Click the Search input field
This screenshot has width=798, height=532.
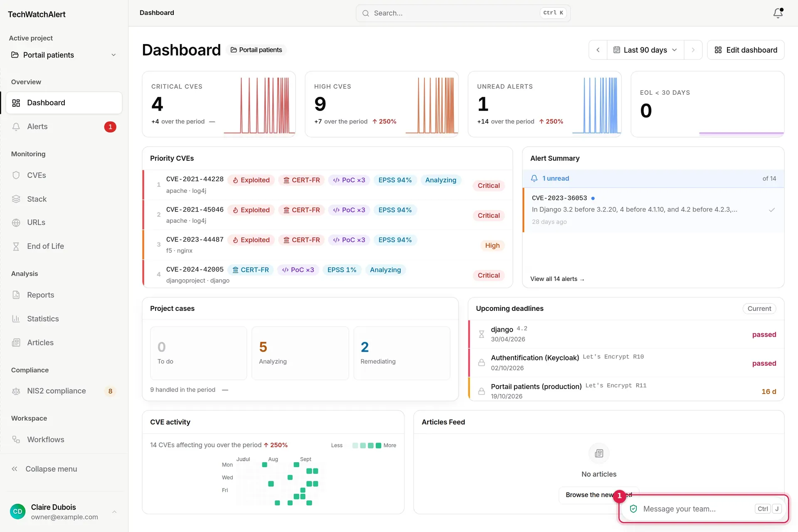click(x=463, y=13)
